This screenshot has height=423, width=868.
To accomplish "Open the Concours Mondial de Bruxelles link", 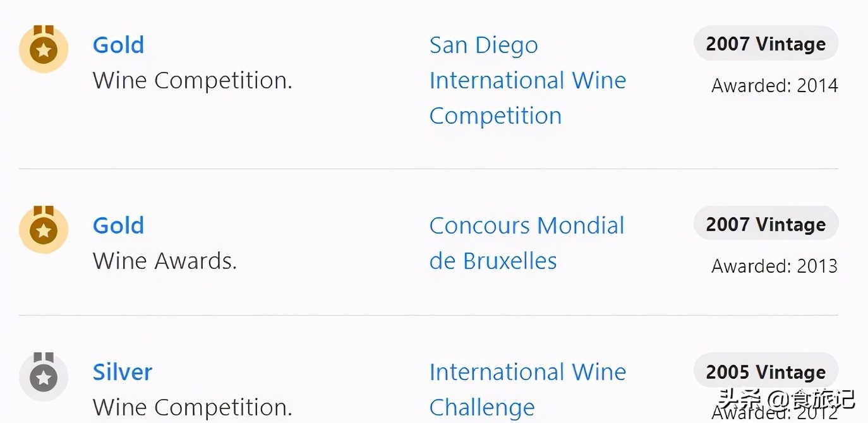I will [527, 243].
